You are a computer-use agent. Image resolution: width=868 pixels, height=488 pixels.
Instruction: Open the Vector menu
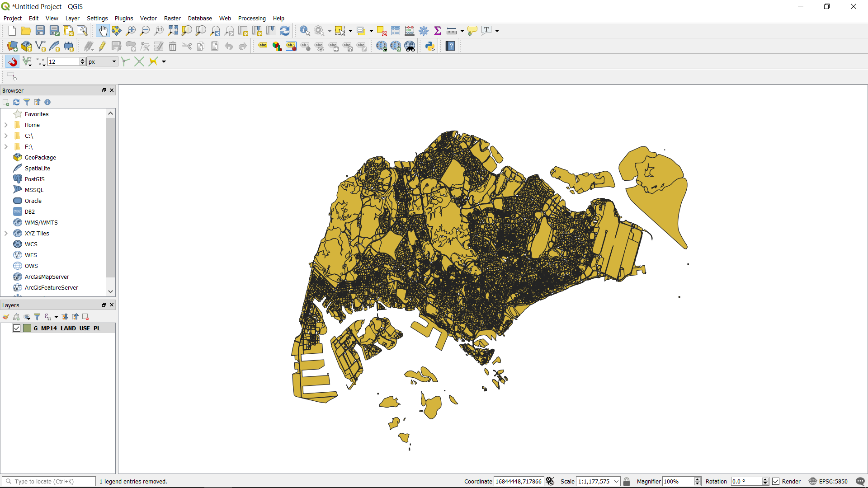pyautogui.click(x=148, y=19)
